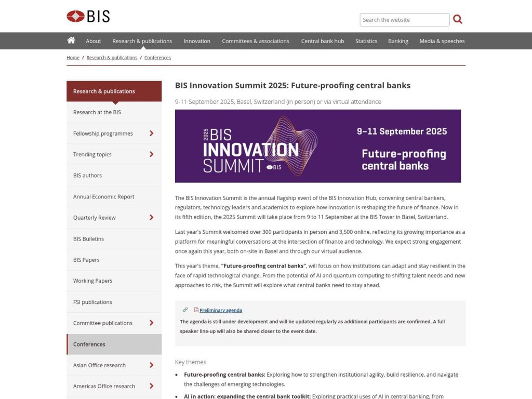532x399 pixels.
Task: Expand the Asian Office research section
Action: point(151,365)
